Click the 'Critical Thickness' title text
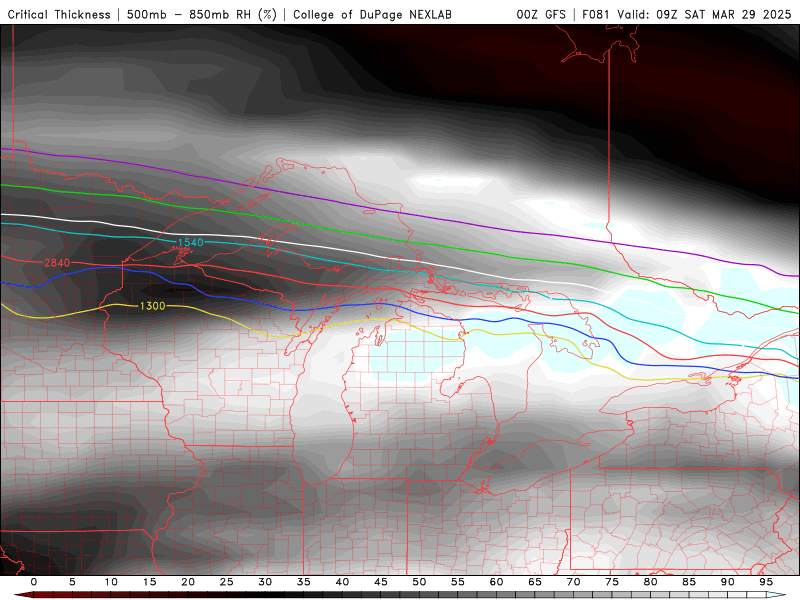Image resolution: width=800 pixels, height=600 pixels. 59,15
